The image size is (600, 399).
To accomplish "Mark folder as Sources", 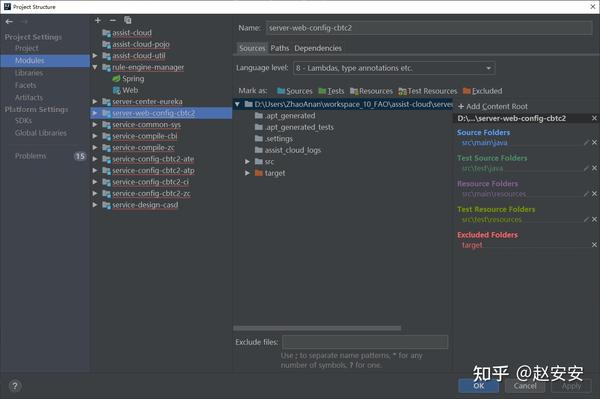I will (295, 91).
